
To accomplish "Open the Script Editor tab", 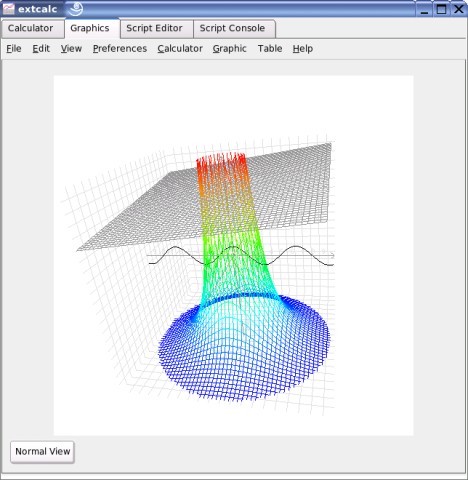I will coord(156,29).
